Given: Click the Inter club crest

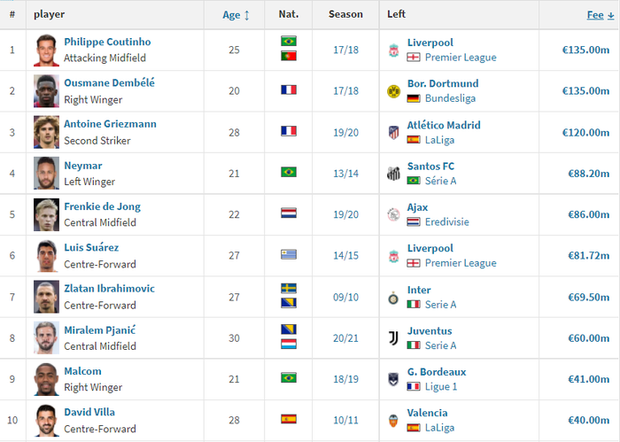Looking at the screenshot, I should click(x=393, y=297).
